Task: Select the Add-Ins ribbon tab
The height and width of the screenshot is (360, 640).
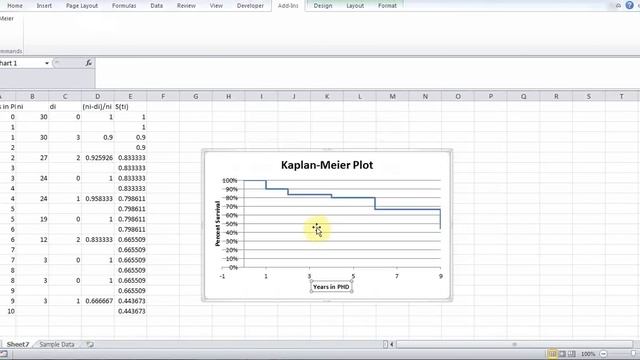Action: pos(288,6)
